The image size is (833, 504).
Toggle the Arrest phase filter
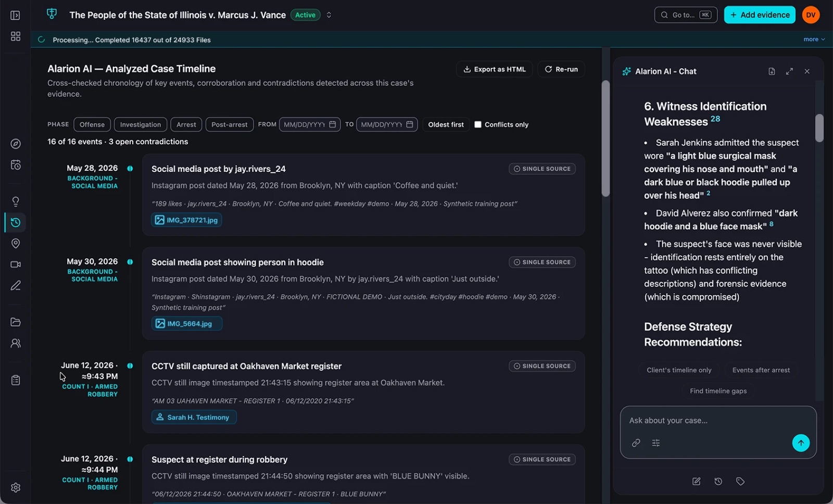pos(186,124)
